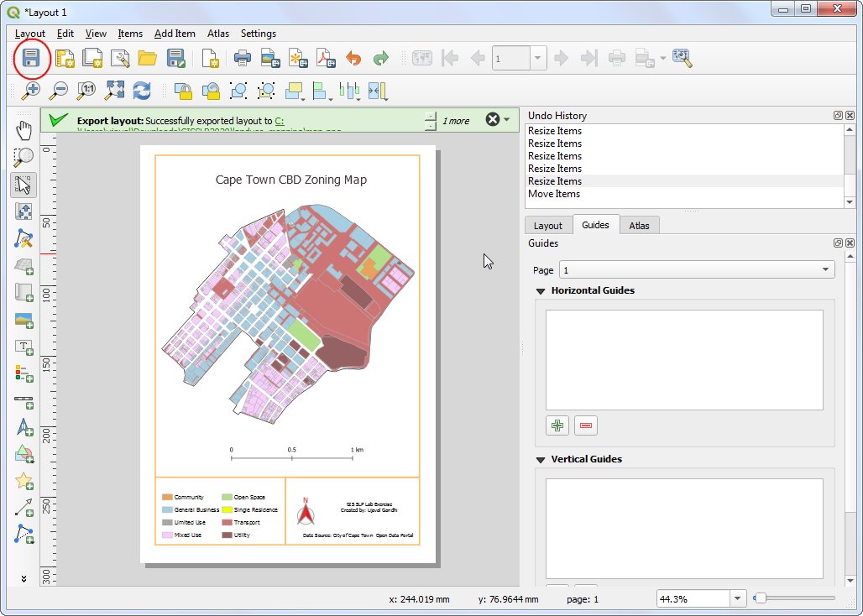
Task: Activate the Select/Move Item tool
Action: point(23,185)
